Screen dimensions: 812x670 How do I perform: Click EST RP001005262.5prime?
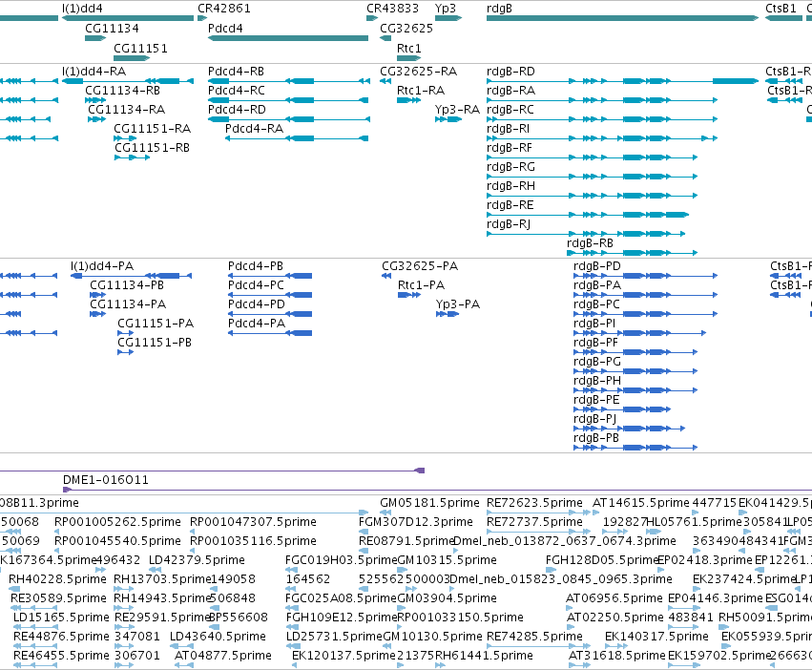(117, 521)
